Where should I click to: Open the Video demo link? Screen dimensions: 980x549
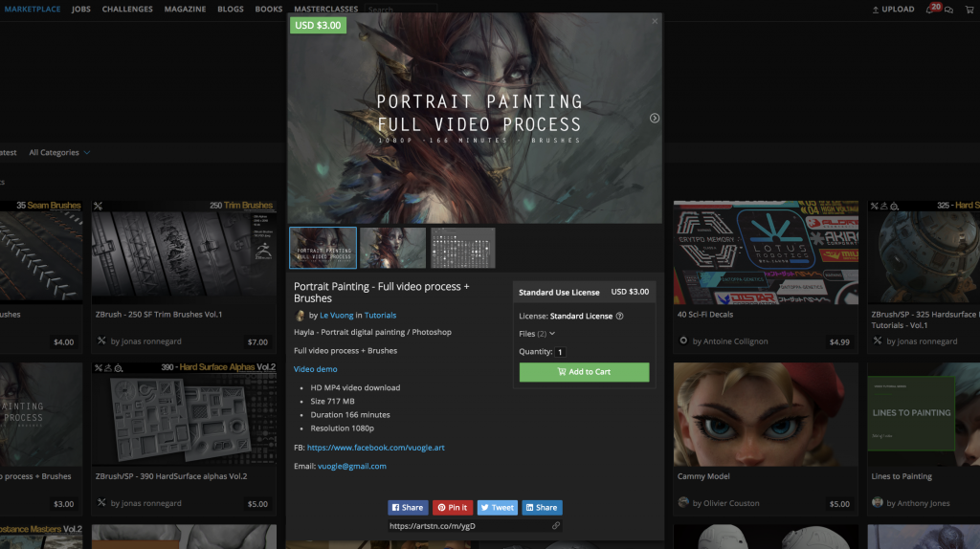pos(316,369)
